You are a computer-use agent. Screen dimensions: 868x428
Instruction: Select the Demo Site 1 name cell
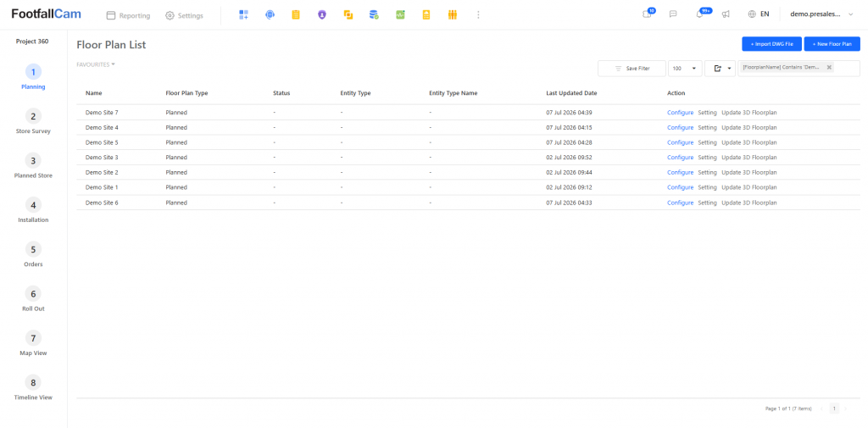pos(102,187)
